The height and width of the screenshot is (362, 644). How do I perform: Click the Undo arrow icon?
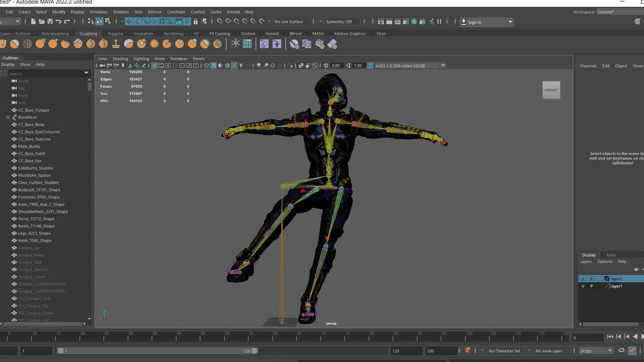(x=58, y=22)
